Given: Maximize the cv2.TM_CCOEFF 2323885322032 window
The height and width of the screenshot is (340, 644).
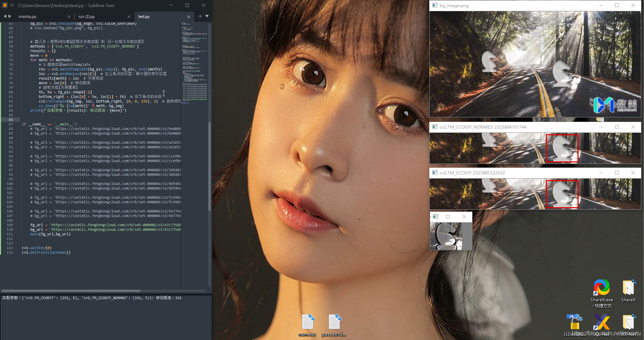Looking at the screenshot, I should [x=617, y=173].
